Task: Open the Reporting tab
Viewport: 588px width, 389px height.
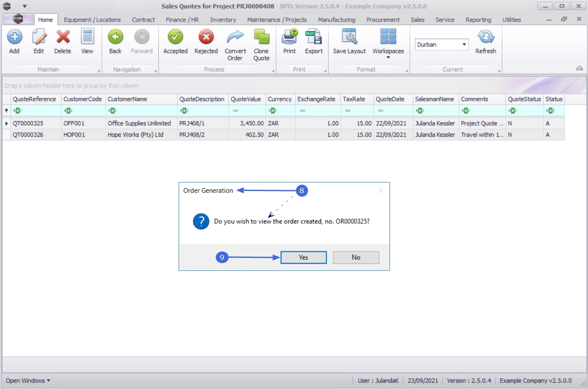Action: click(478, 20)
